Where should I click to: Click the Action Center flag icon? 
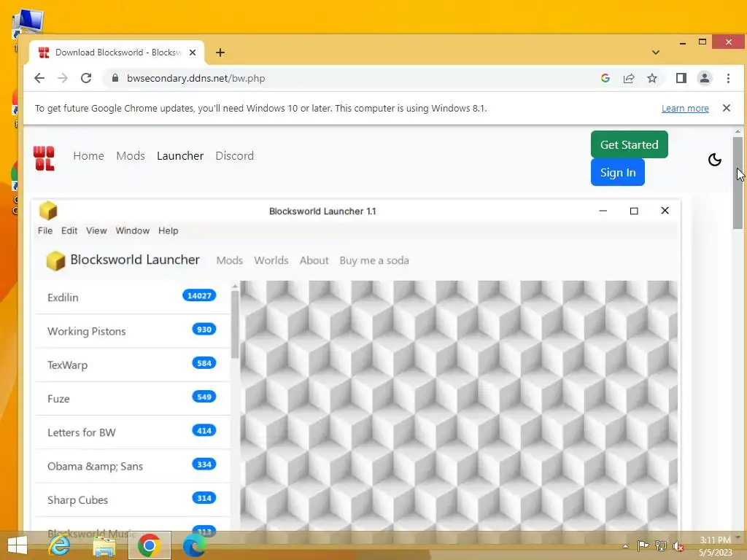point(643,546)
